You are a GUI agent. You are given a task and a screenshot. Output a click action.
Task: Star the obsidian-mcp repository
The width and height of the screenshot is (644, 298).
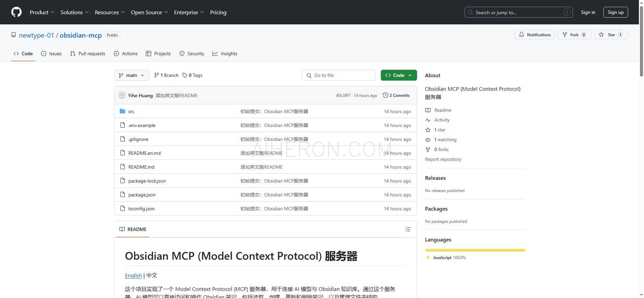pos(611,35)
